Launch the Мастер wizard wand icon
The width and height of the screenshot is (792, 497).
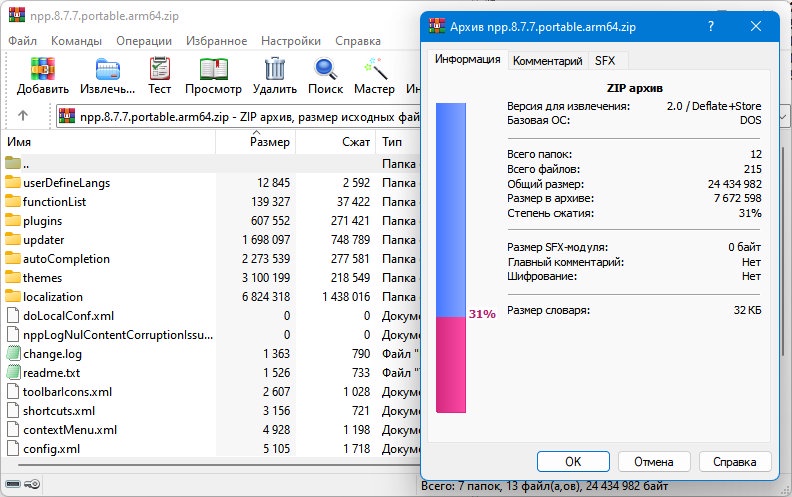[375, 69]
